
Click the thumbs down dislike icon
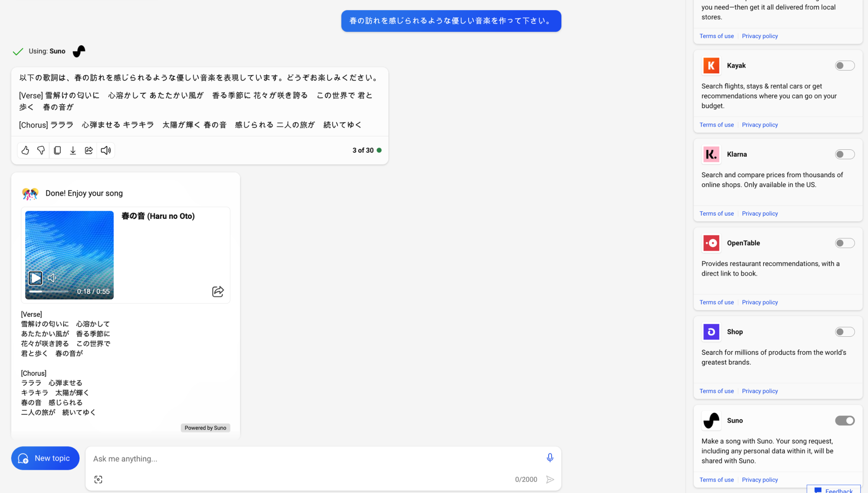(41, 150)
